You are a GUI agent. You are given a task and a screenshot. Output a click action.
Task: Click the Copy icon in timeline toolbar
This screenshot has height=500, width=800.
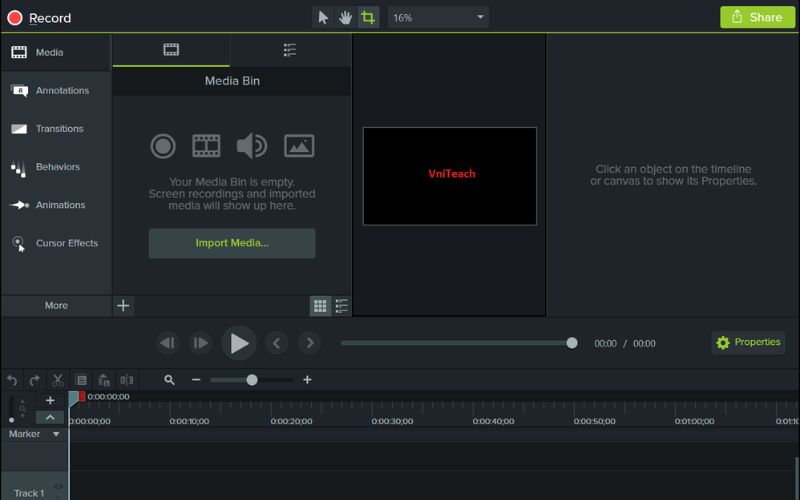pyautogui.click(x=81, y=380)
